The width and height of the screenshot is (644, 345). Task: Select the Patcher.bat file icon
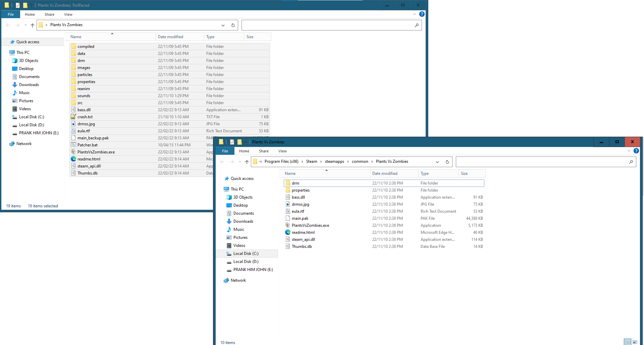click(x=73, y=145)
